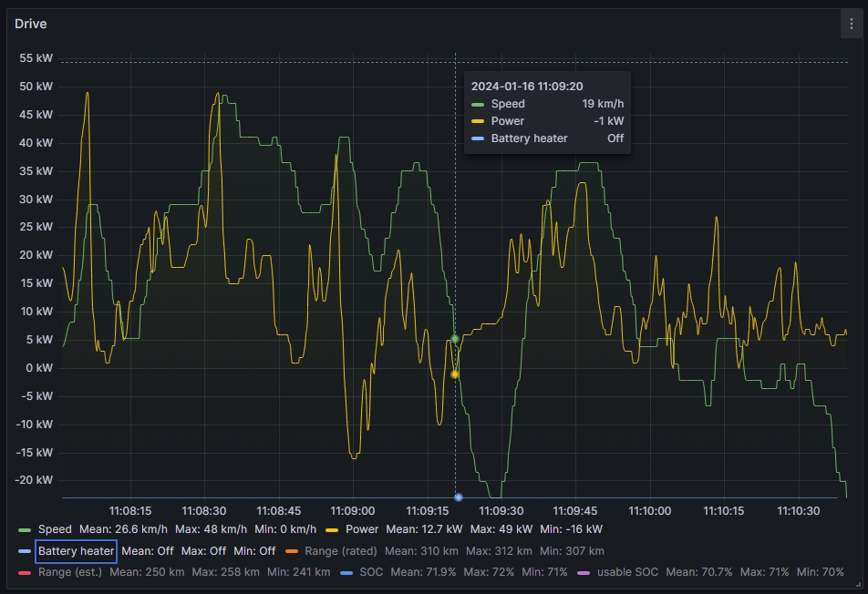868x594 pixels.
Task: Click SOC Mean: 71.9% legend value
Action: point(423,572)
